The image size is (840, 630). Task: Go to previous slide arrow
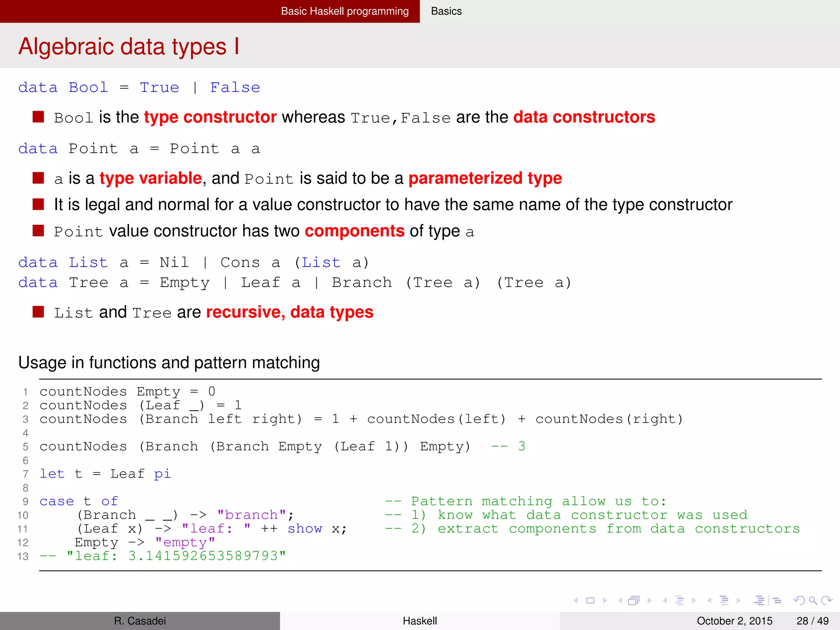[576, 600]
